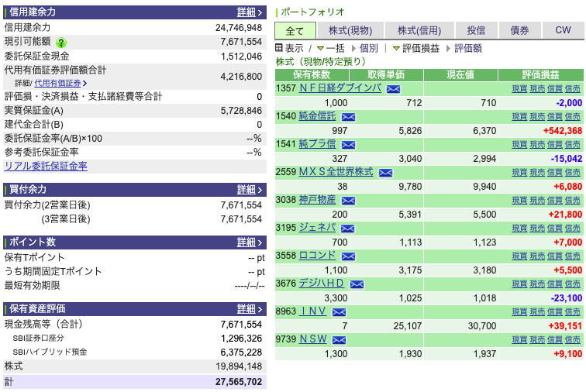This screenshot has height=392, width=586.
Task: Select the 信用建余力 value 24,746,948
Action: 239,28
